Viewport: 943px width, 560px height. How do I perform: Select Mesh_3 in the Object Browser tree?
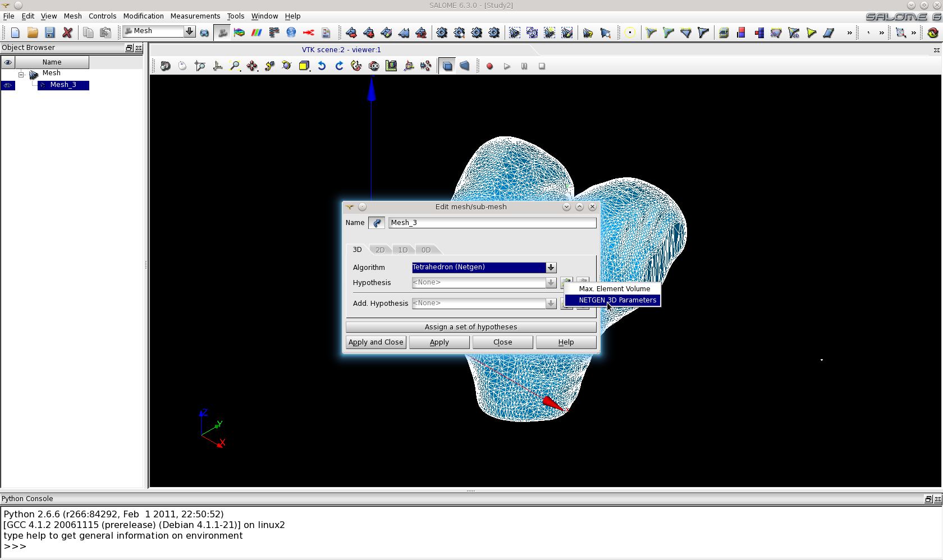pyautogui.click(x=63, y=85)
